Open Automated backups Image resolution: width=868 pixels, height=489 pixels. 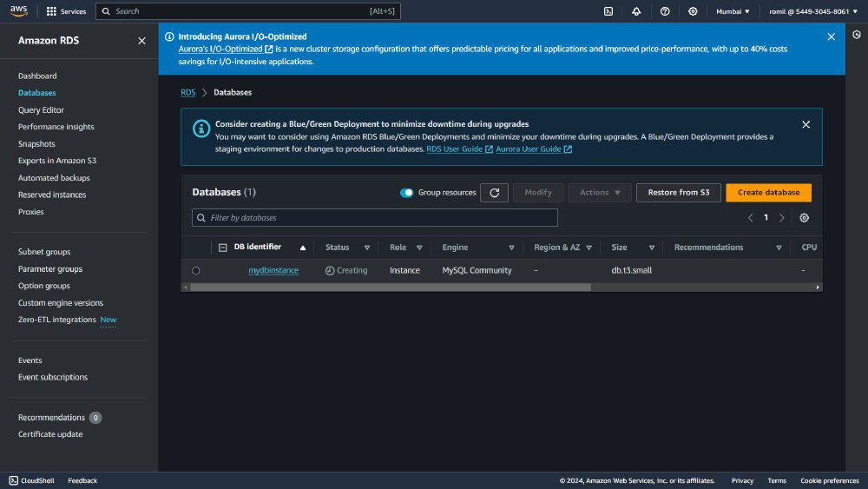(x=54, y=178)
